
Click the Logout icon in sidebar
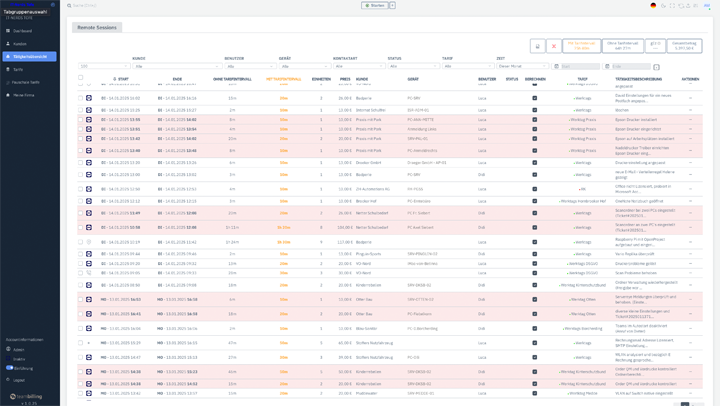coord(19,380)
